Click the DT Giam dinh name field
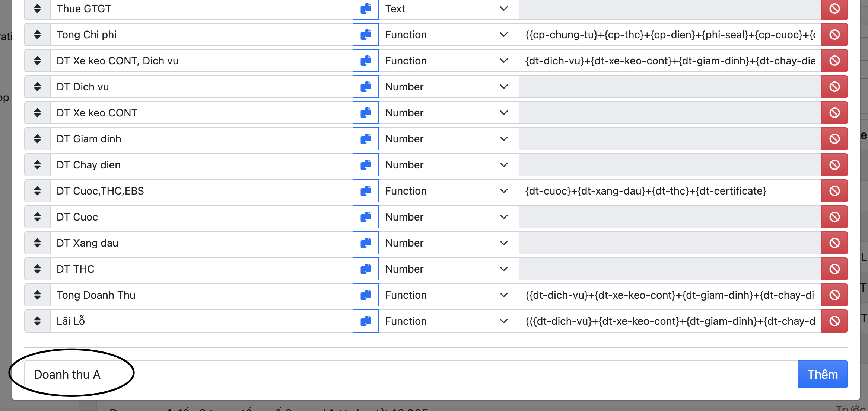The height and width of the screenshot is (411, 868). tap(201, 139)
